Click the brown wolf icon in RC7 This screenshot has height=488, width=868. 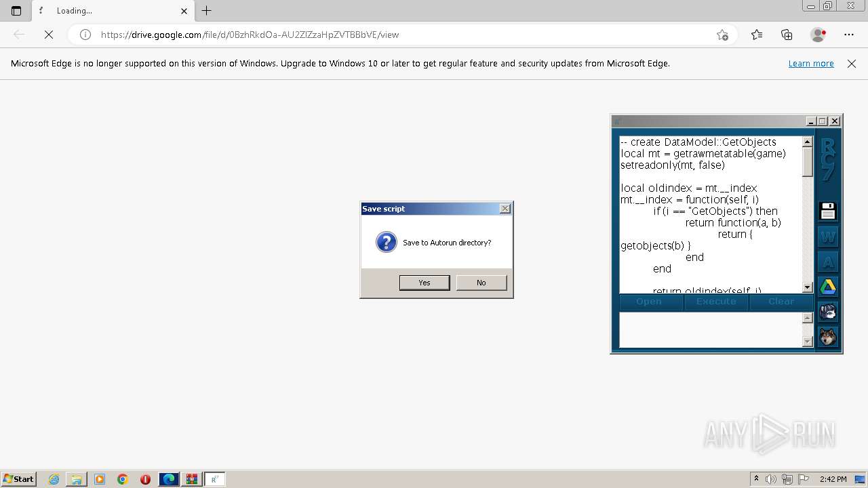(x=827, y=337)
